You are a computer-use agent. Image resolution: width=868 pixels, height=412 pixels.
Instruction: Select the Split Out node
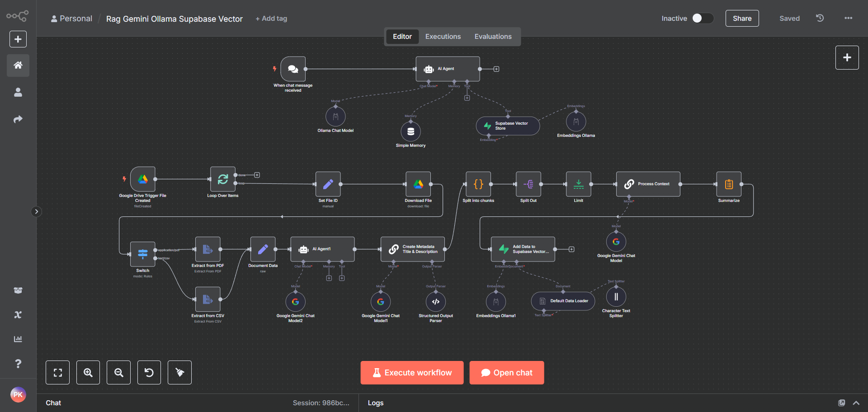528,184
